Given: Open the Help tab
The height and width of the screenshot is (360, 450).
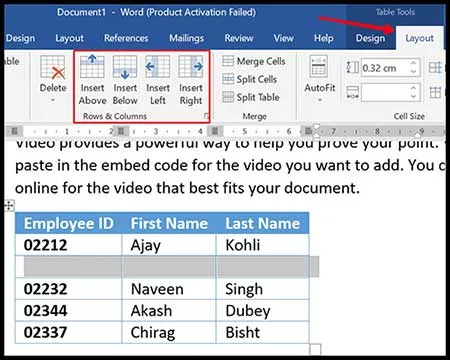Looking at the screenshot, I should click(323, 38).
